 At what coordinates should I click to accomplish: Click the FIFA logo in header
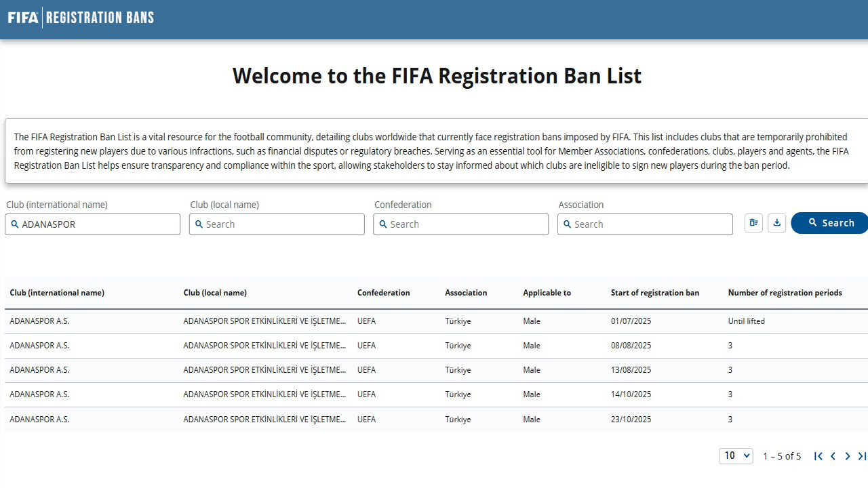[23, 18]
